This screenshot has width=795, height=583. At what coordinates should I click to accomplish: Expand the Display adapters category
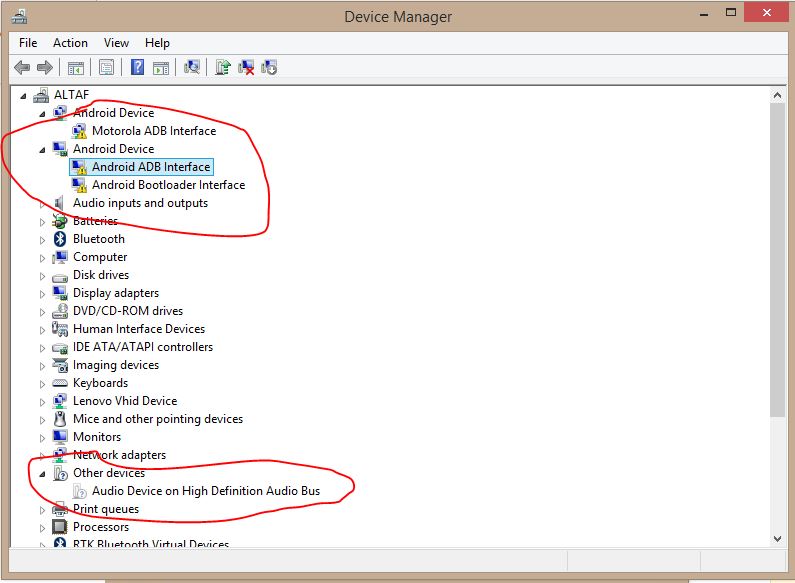tap(43, 294)
